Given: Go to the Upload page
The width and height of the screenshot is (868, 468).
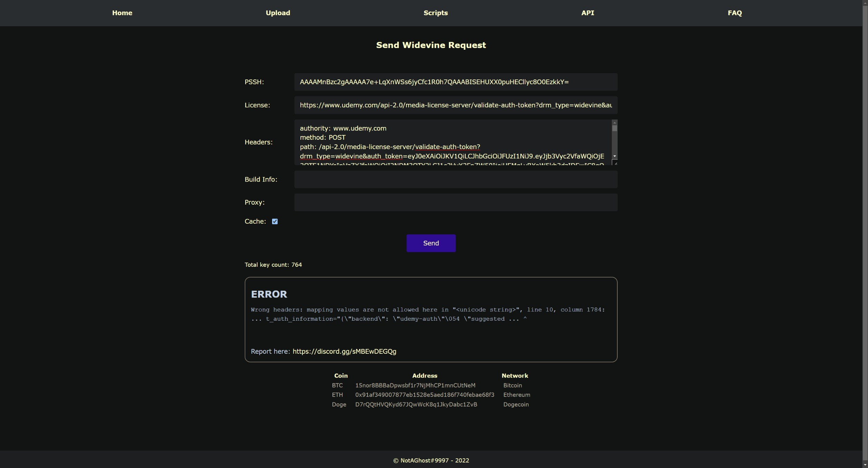Looking at the screenshot, I should coord(278,13).
